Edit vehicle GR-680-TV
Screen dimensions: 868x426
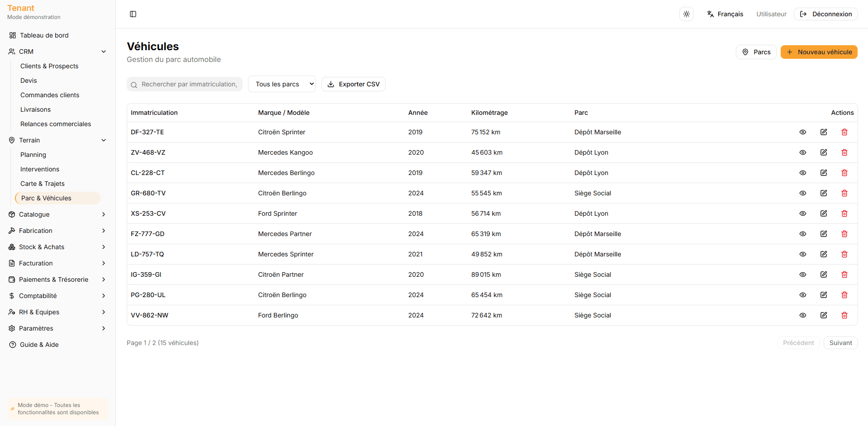point(824,193)
